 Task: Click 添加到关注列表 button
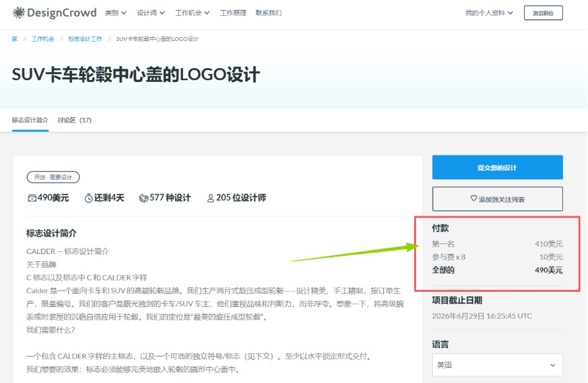497,199
